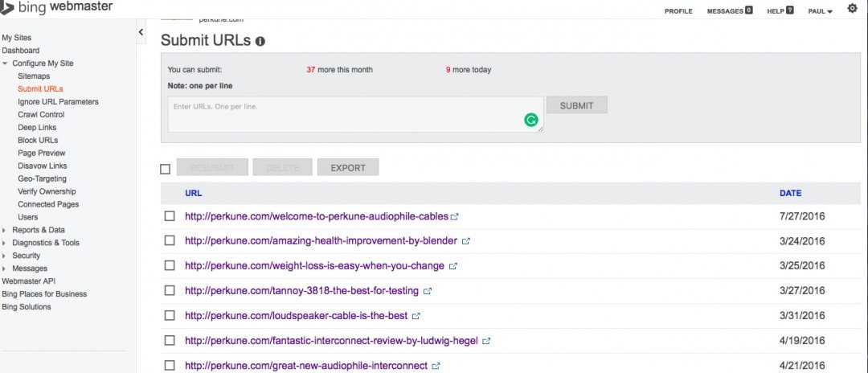Open external link icon for great-new-audiophile-interconnect
Image resolution: width=868 pixels, height=373 pixels.
pyautogui.click(x=436, y=366)
